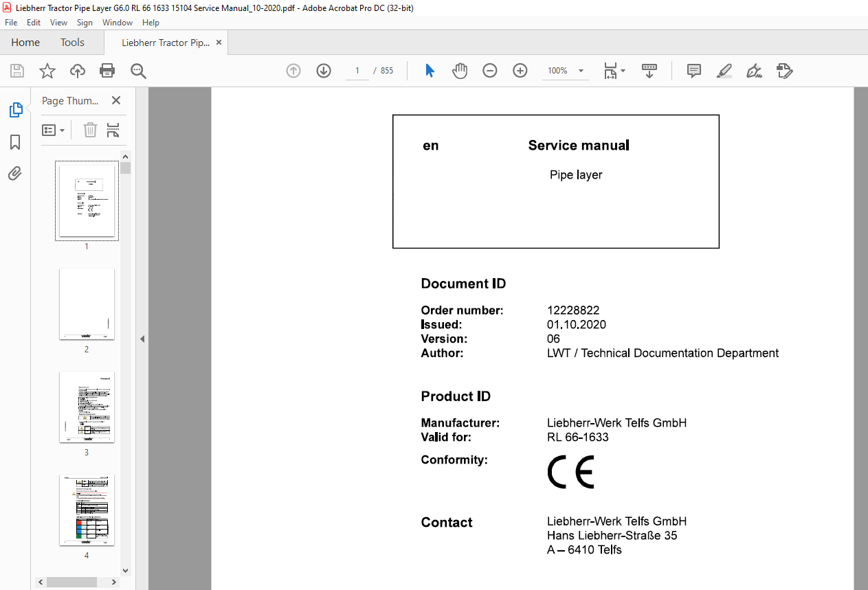
Task: Delete selected page trash icon
Action: pyautogui.click(x=90, y=130)
